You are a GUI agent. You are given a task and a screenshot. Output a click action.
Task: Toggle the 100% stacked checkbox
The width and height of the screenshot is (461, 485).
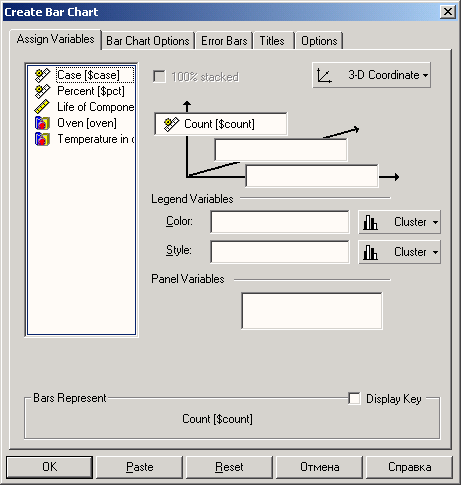(159, 77)
